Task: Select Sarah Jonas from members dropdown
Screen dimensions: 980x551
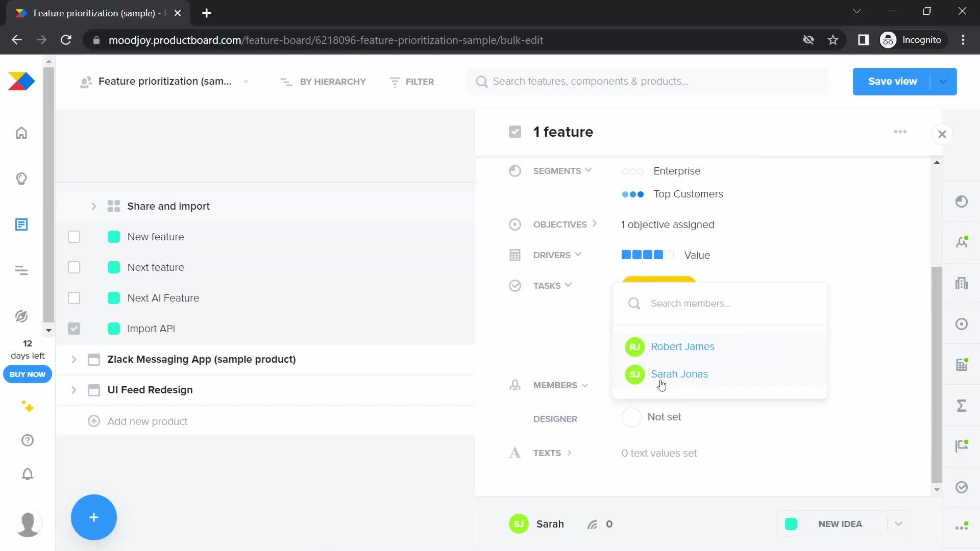Action: (679, 373)
